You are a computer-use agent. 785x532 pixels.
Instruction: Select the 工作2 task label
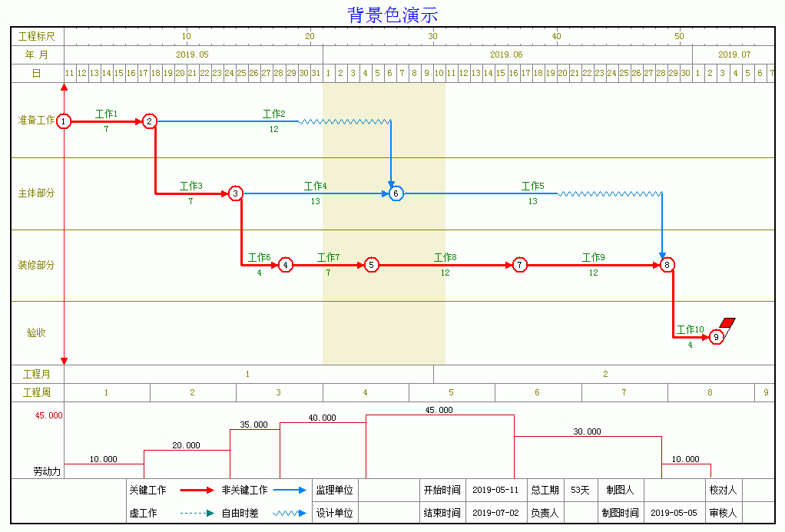coord(274,114)
